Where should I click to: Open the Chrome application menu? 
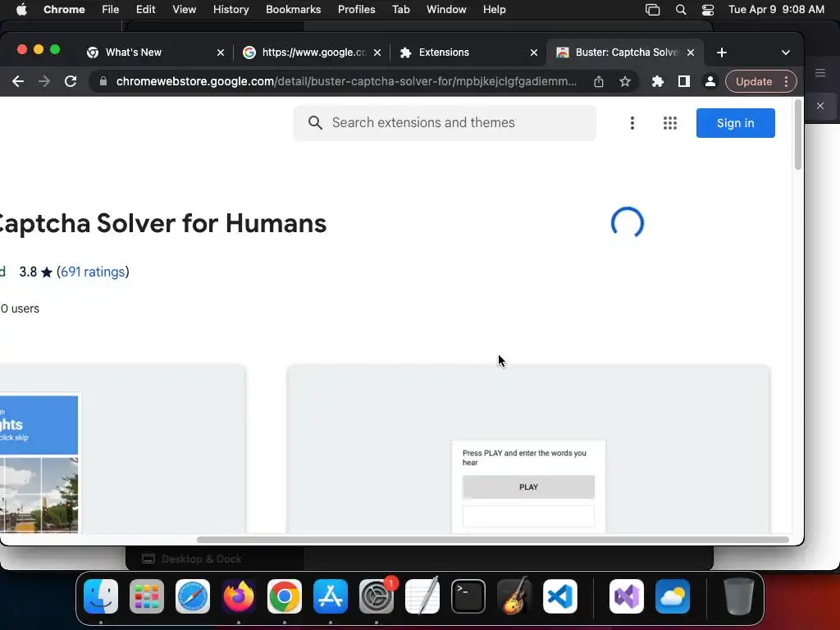(x=64, y=10)
